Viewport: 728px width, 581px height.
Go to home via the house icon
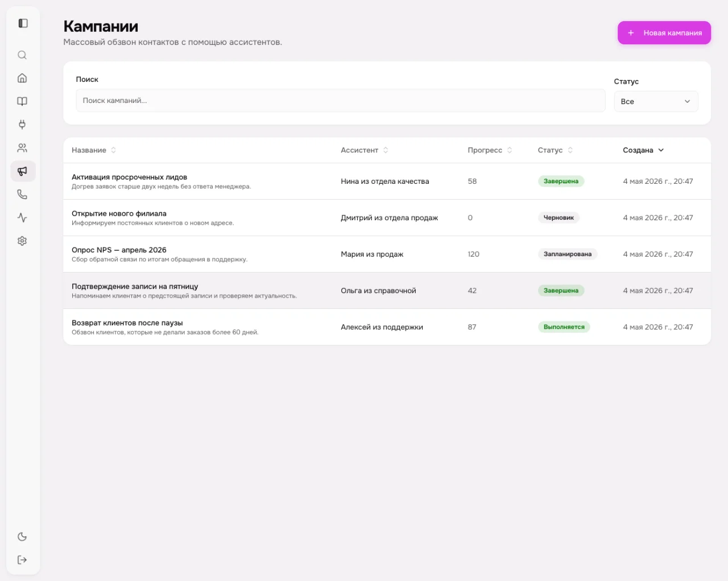(x=22, y=78)
